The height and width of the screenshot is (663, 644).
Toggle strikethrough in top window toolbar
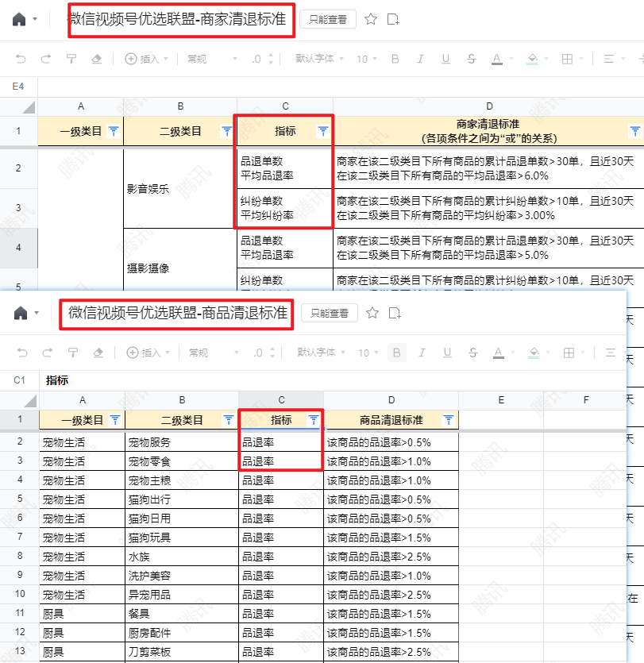click(x=472, y=59)
